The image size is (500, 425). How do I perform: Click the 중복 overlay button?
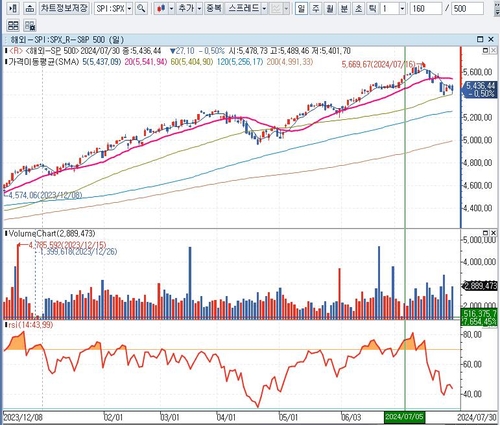tap(214, 8)
